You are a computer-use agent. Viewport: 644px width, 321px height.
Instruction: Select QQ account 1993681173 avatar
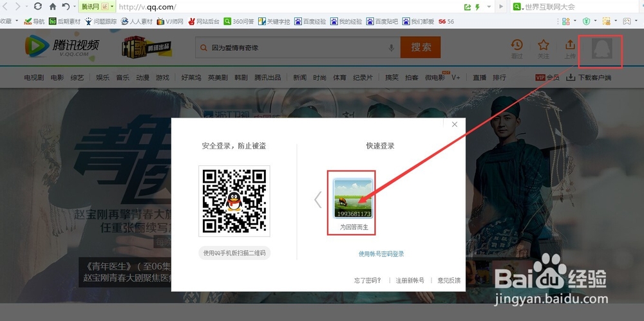click(x=352, y=198)
